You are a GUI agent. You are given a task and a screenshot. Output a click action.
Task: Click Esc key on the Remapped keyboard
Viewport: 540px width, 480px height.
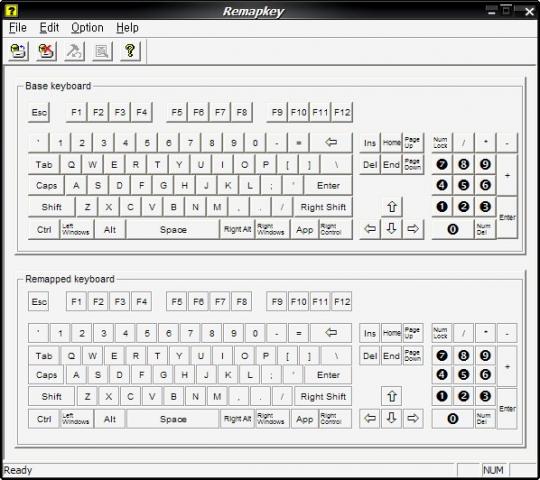(39, 302)
